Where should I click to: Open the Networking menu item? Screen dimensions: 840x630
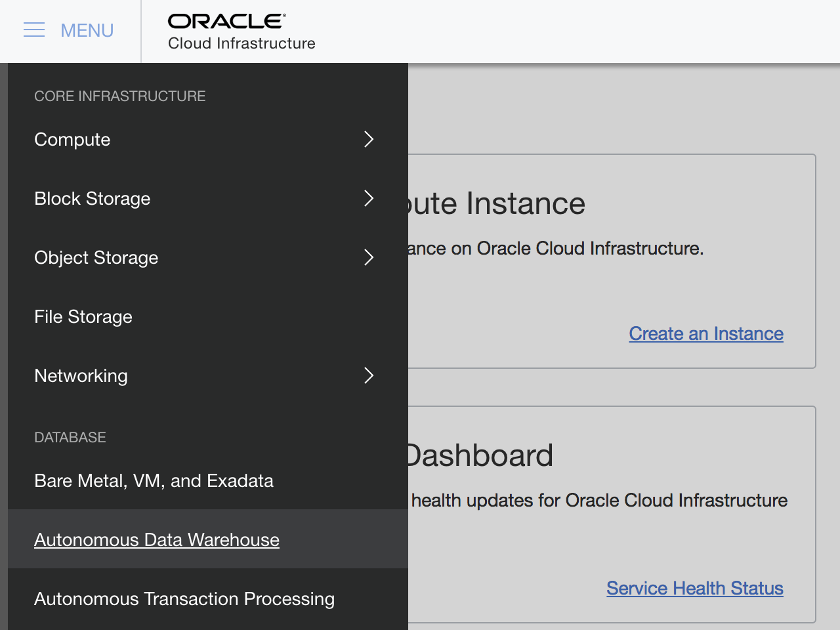(208, 375)
